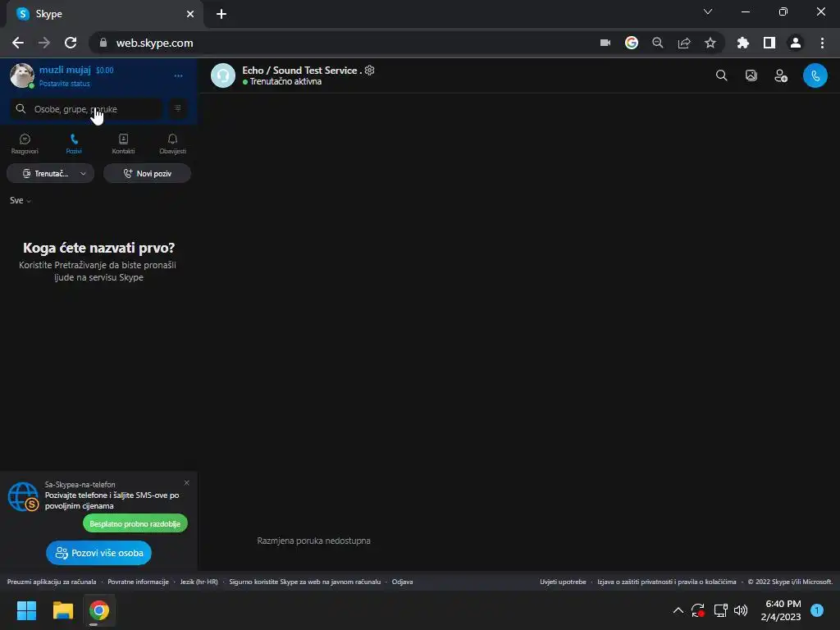Open the dial pad icon next to search
This screenshot has width=840, height=630.
coord(178,109)
